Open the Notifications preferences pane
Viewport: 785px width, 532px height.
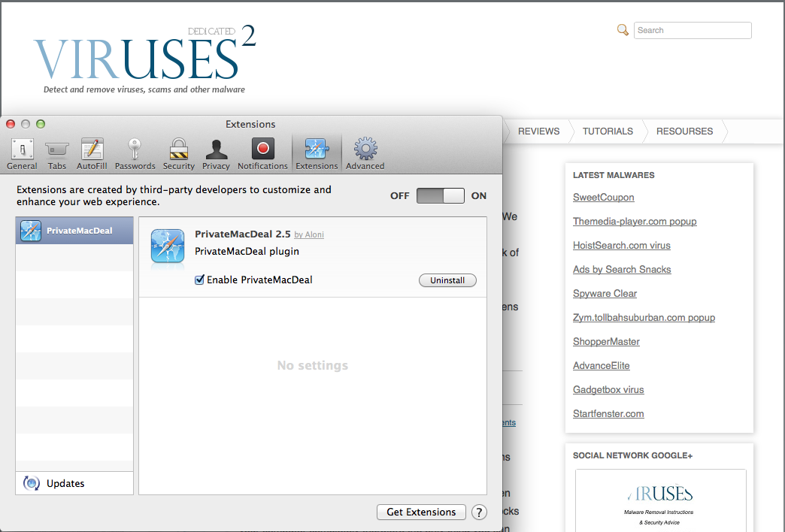tap(263, 154)
